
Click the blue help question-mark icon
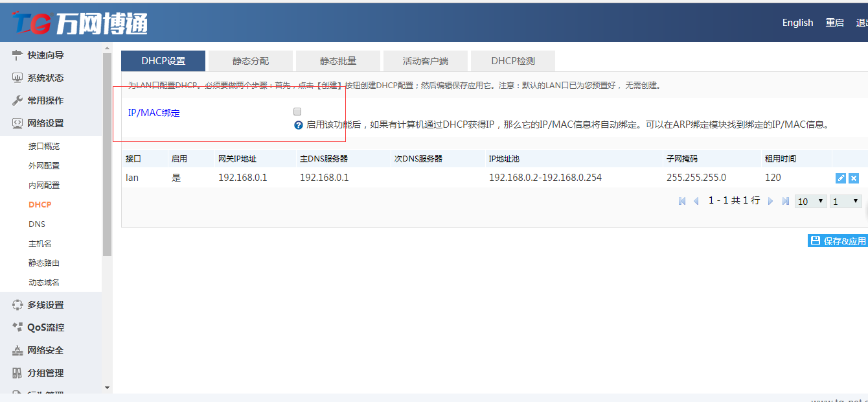(299, 125)
